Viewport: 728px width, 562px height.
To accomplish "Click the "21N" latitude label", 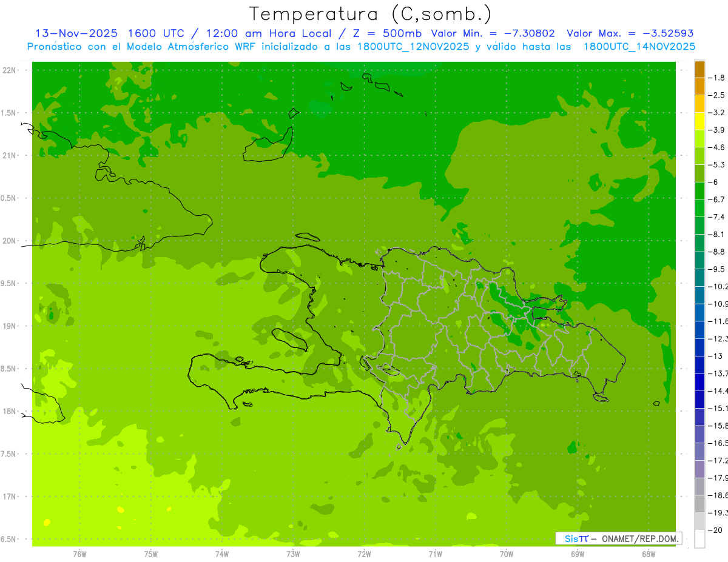I will [10, 155].
